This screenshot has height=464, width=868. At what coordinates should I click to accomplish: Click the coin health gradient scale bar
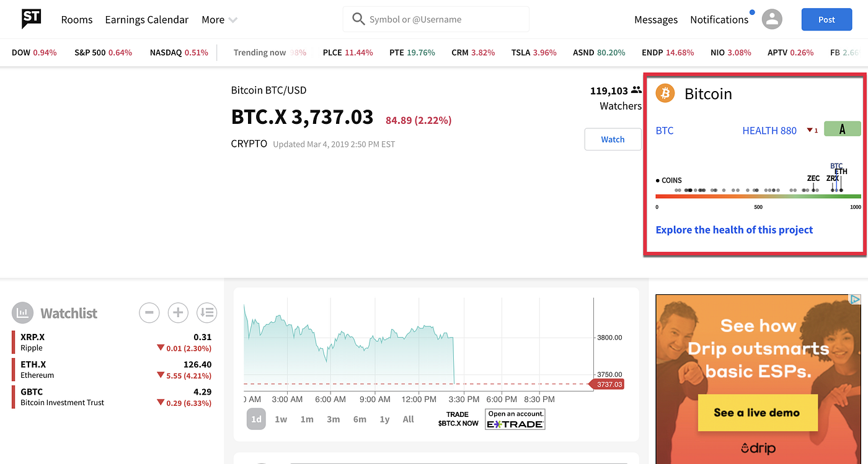758,196
